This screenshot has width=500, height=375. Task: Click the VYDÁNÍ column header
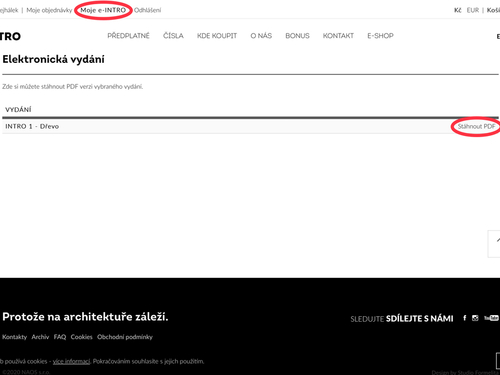tap(18, 110)
